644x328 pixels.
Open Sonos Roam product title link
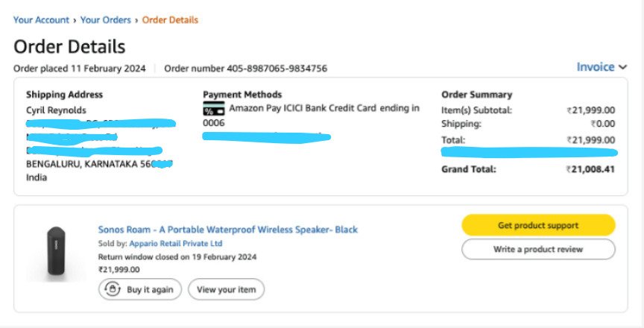click(x=228, y=230)
